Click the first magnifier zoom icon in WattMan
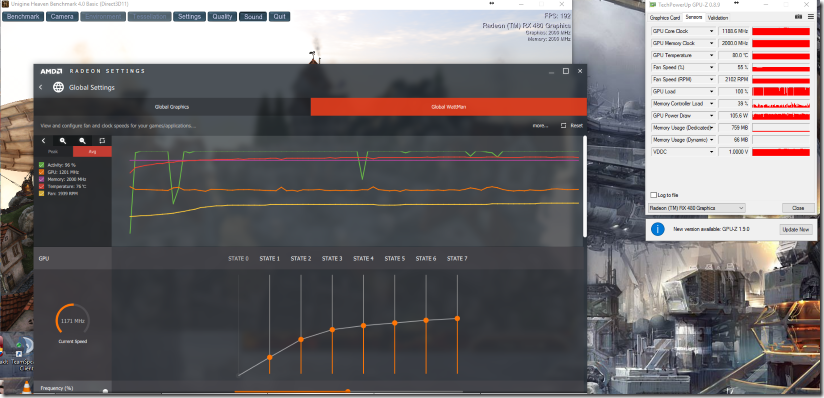This screenshot has height=398, width=824. pyautogui.click(x=63, y=141)
